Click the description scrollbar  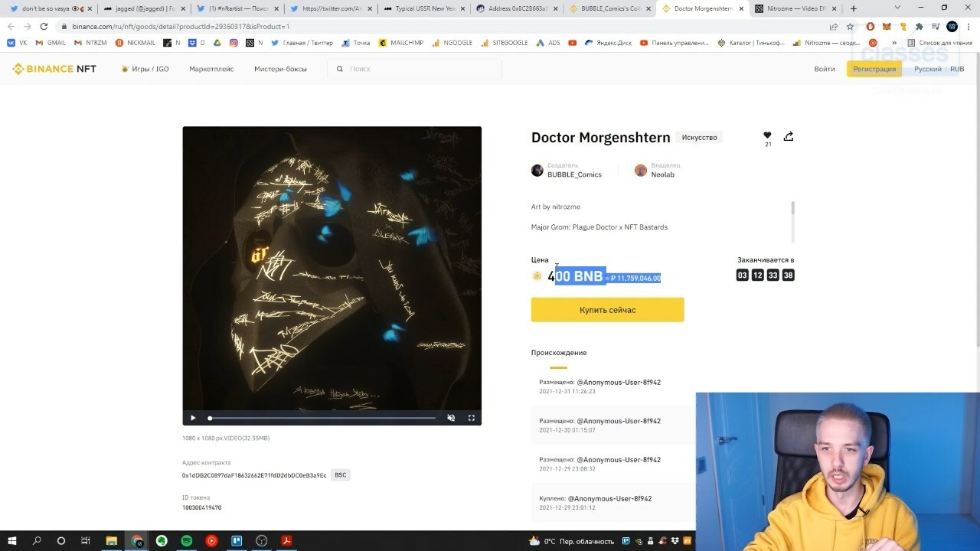[x=792, y=208]
